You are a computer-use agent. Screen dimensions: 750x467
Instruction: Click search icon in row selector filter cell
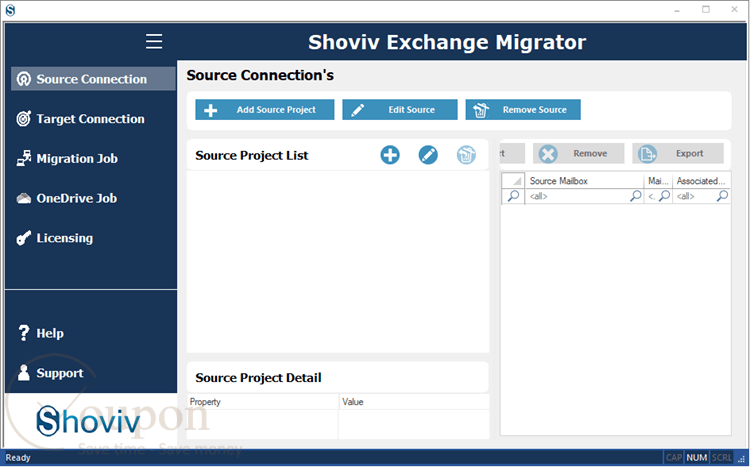(x=513, y=196)
